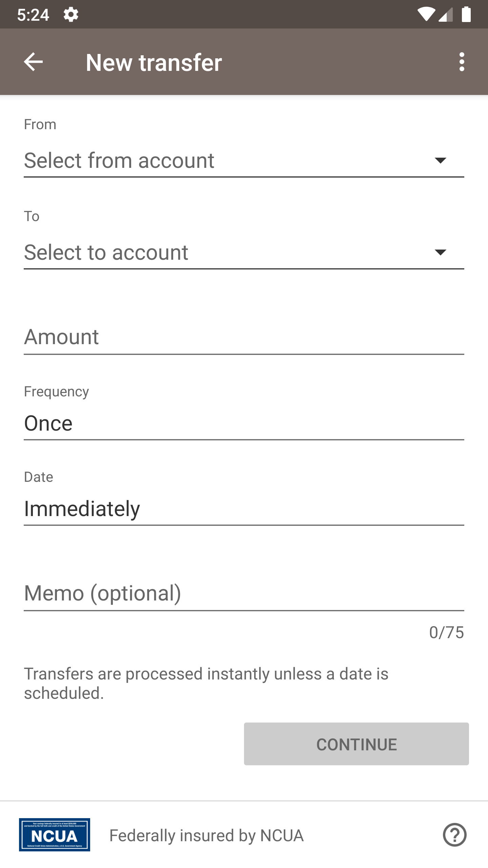Tap the NCUA logo badge
Viewport: 488px width, 868px height.
55,835
